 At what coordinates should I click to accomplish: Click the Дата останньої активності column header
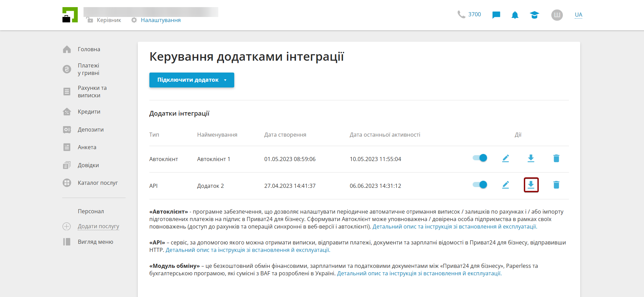click(x=385, y=135)
